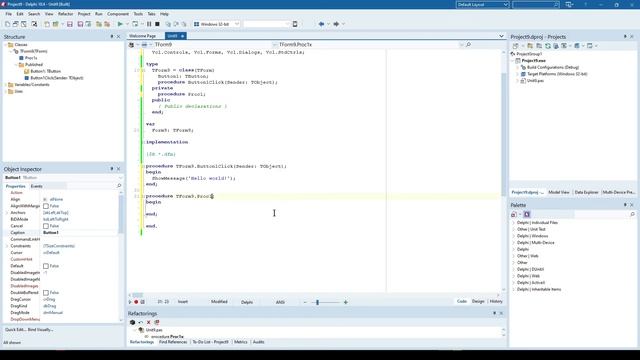Image resolution: width=640 pixels, height=360 pixels.
Task: Switch to the Events tab in Object Inspector
Action: pyautogui.click(x=36, y=186)
